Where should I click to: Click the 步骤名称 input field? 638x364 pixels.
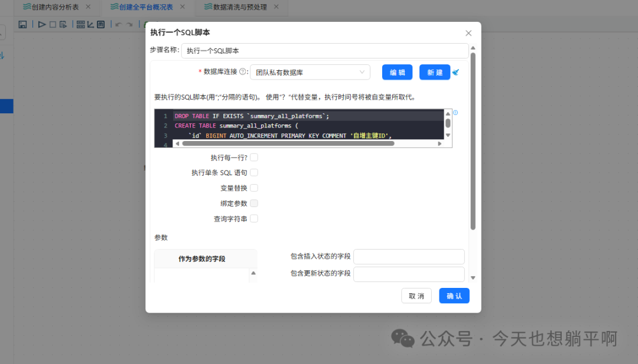pos(325,51)
